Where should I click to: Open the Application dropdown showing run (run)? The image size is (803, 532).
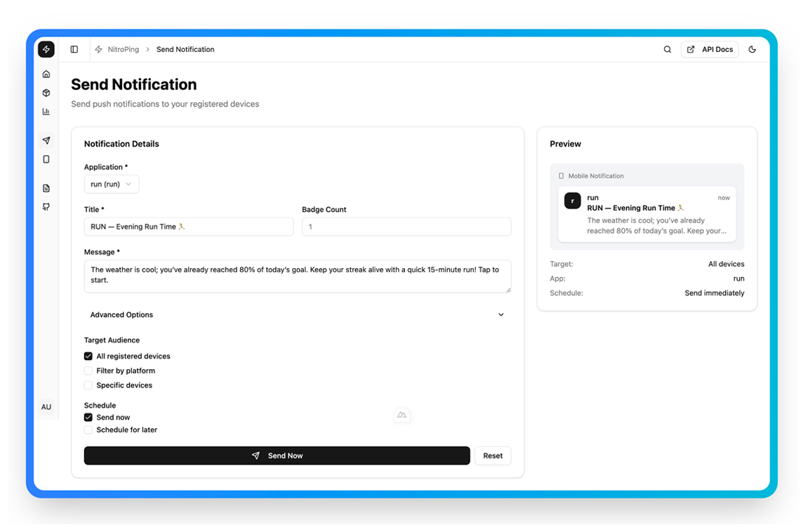pos(111,184)
